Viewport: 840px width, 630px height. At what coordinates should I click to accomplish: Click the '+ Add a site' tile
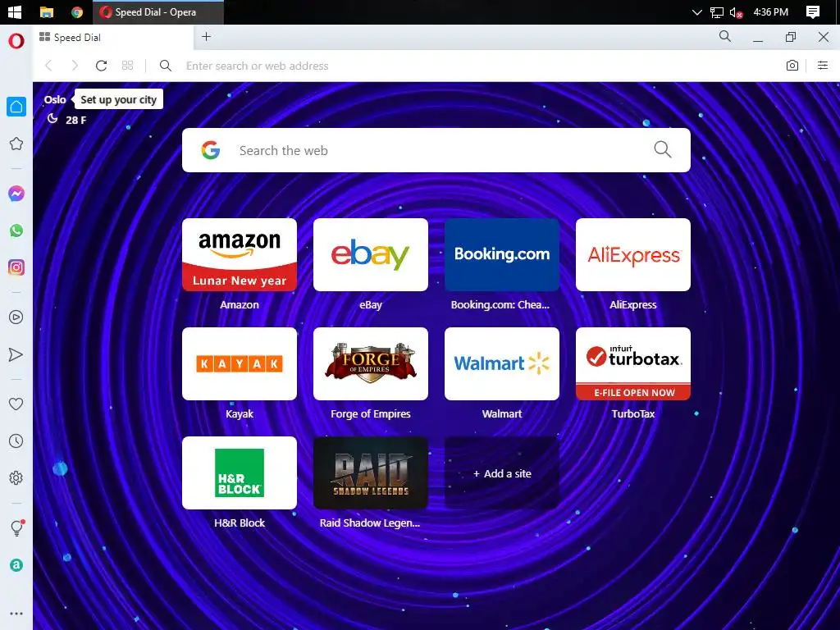[x=502, y=473]
